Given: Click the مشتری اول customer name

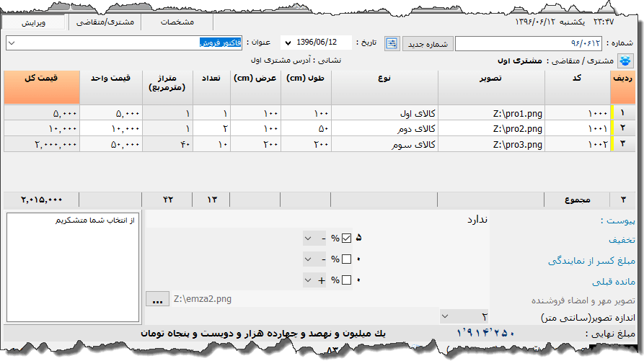Looking at the screenshot, I should [520, 61].
